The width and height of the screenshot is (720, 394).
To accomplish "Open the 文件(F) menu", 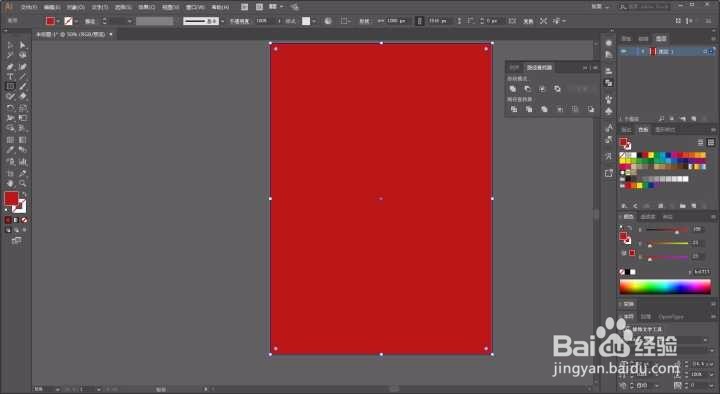I will [28, 7].
